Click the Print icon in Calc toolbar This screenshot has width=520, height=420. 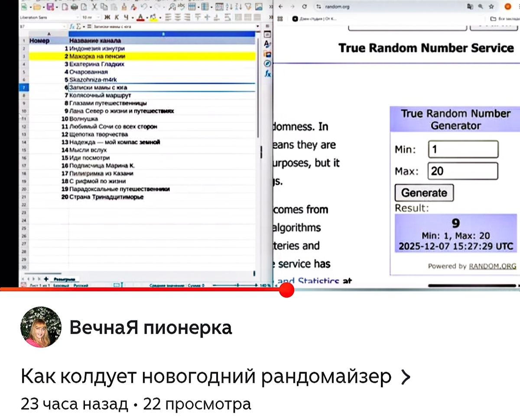(x=74, y=7)
